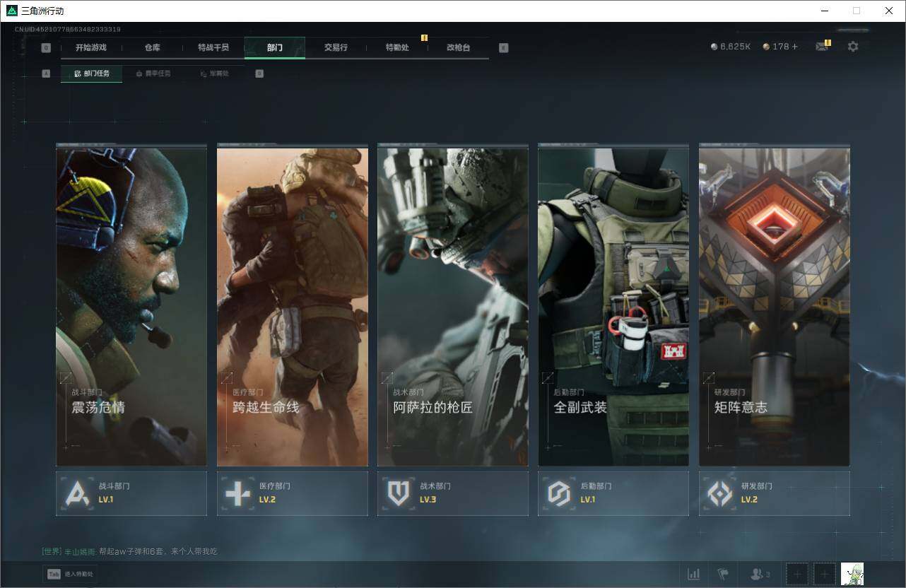906x588 pixels.
Task: Open settings via the gear icon
Action: 853,47
